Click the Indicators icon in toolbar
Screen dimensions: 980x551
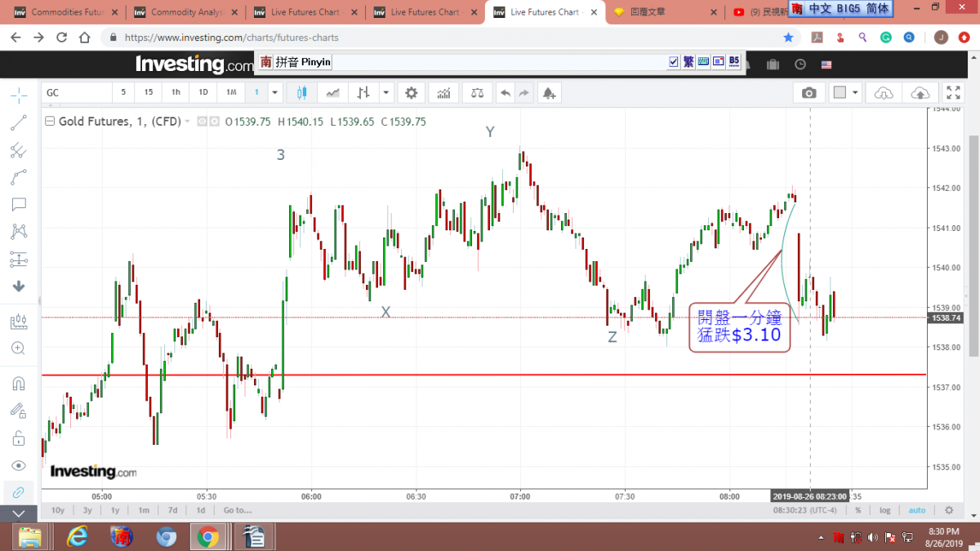click(x=443, y=93)
